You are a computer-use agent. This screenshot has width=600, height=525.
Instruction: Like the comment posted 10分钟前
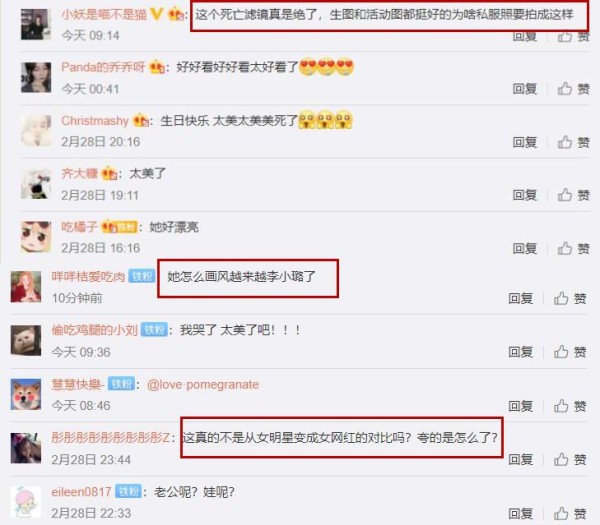(570, 298)
